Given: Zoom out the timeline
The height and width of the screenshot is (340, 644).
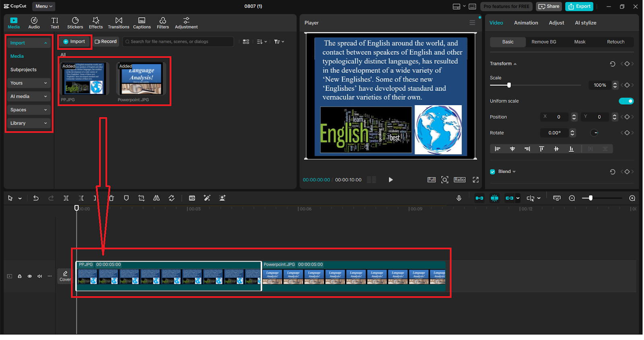Looking at the screenshot, I should click(x=572, y=198).
